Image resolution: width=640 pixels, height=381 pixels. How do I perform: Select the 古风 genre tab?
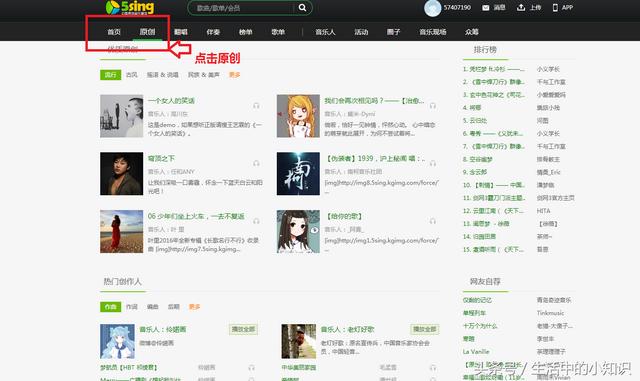pyautogui.click(x=131, y=75)
